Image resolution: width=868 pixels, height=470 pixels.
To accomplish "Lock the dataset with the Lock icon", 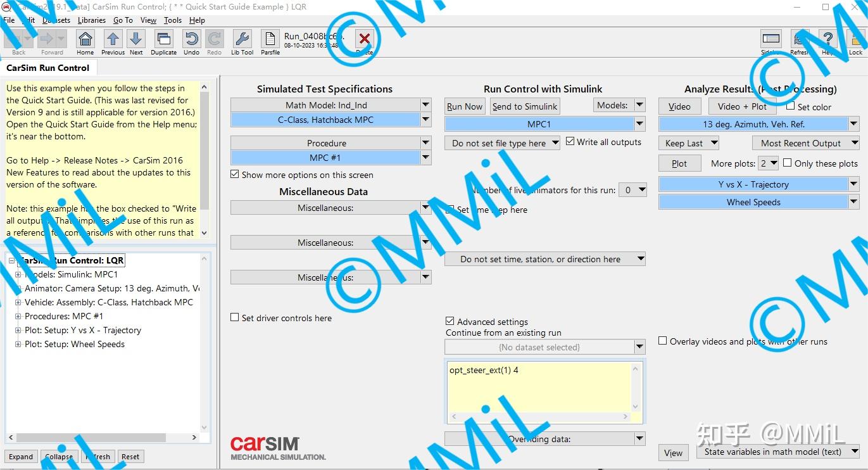I will tap(856, 39).
